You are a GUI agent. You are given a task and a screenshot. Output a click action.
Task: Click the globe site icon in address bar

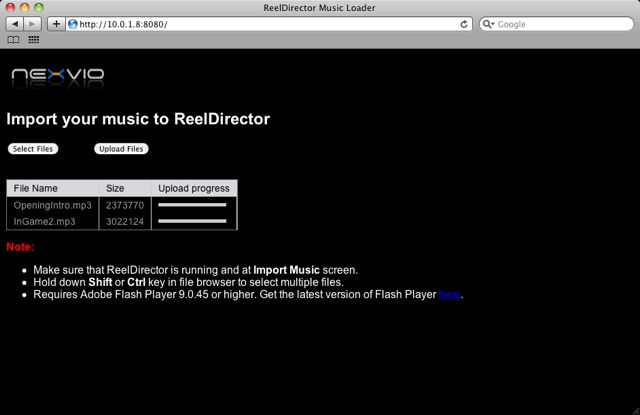pos(73,24)
